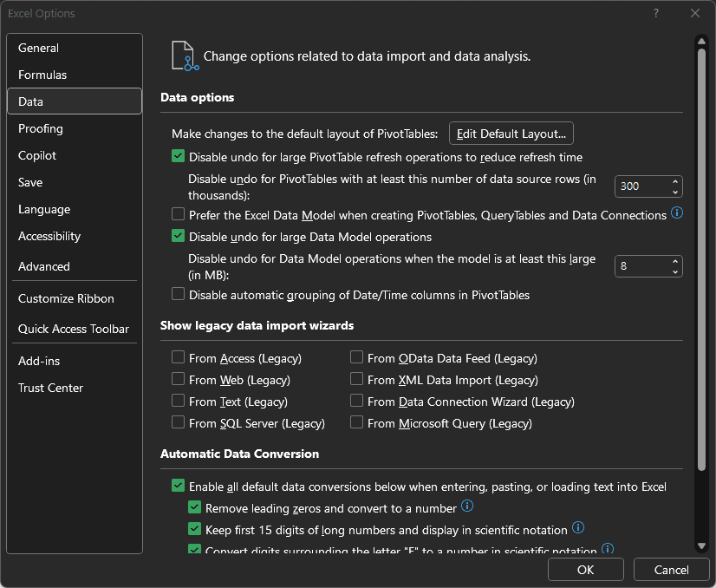Open Customize Ribbon page
716x588 pixels.
click(x=75, y=298)
